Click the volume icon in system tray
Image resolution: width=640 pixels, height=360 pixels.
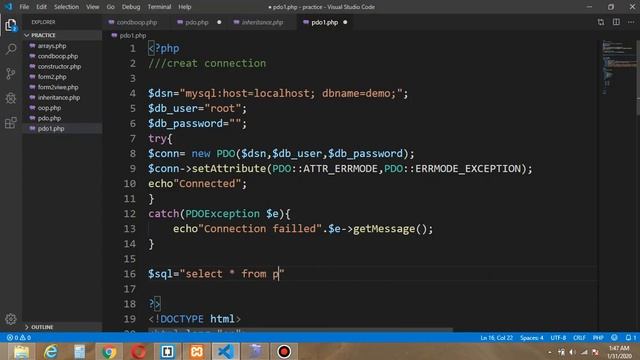(573, 352)
